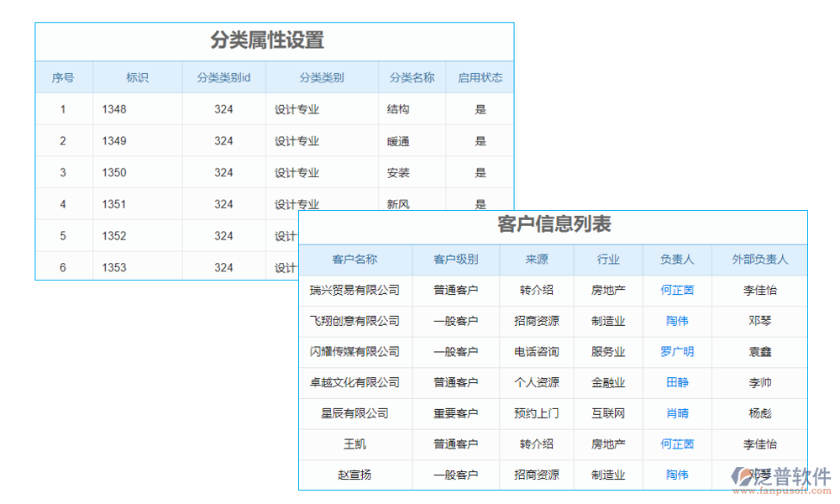Click the 客户名称 column header
This screenshot has width=840, height=504.
[355, 260]
